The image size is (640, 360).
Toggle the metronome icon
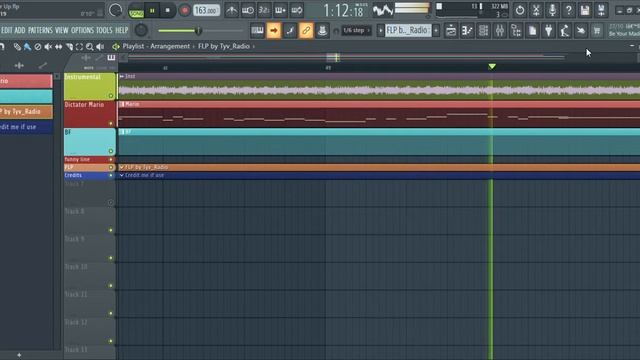(231, 11)
